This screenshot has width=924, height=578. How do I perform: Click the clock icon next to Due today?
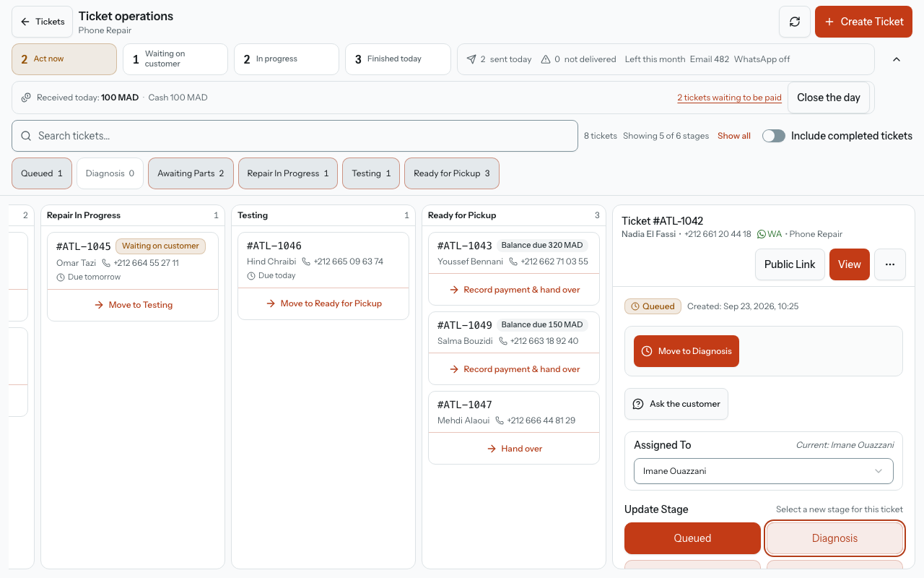pyautogui.click(x=251, y=276)
